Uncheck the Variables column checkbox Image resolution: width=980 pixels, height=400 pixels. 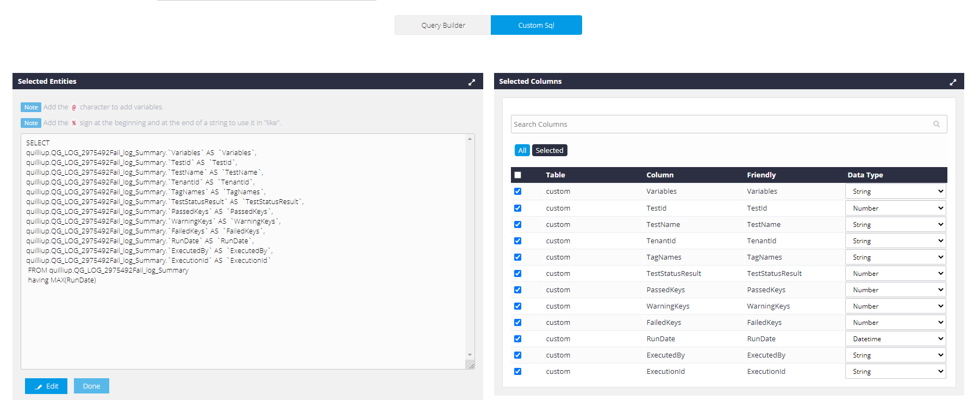point(517,191)
